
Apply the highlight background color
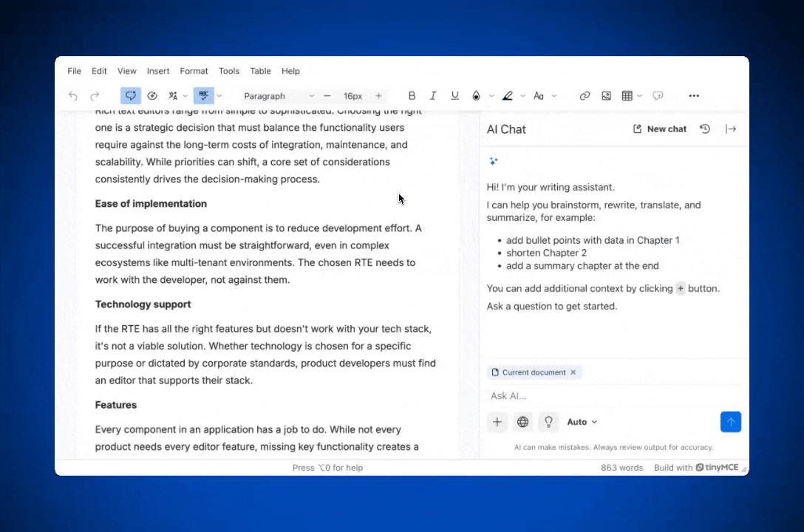pyautogui.click(x=508, y=96)
